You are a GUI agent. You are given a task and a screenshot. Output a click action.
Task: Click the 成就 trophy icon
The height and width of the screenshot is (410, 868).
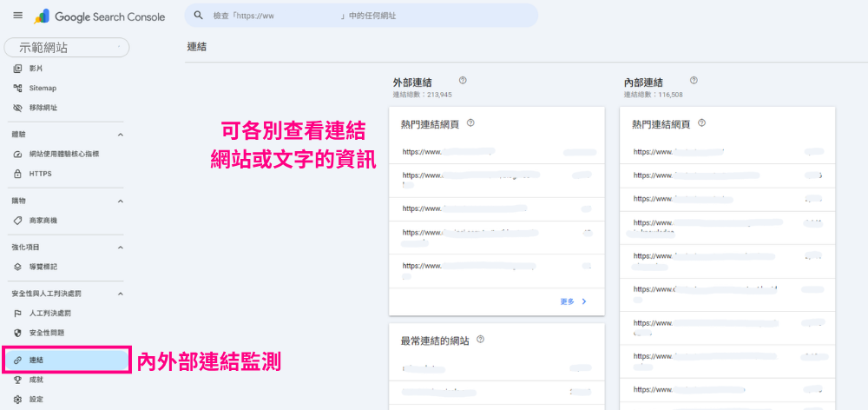pyautogui.click(x=17, y=380)
